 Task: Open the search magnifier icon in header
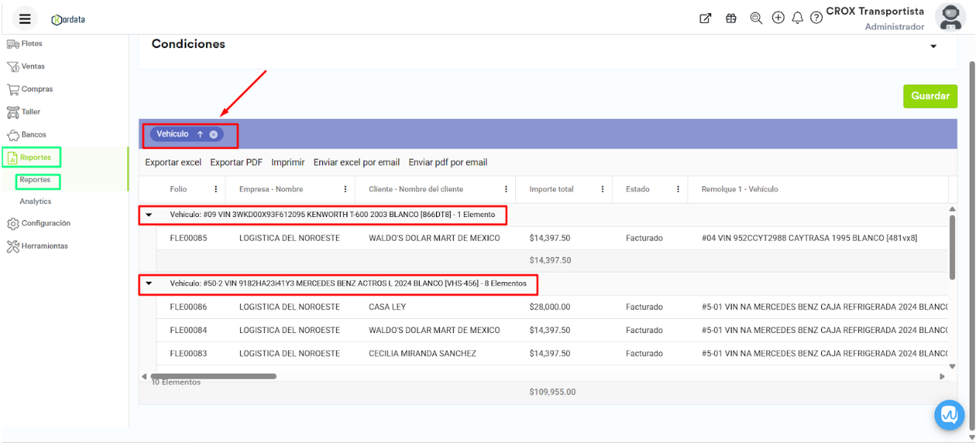(756, 18)
